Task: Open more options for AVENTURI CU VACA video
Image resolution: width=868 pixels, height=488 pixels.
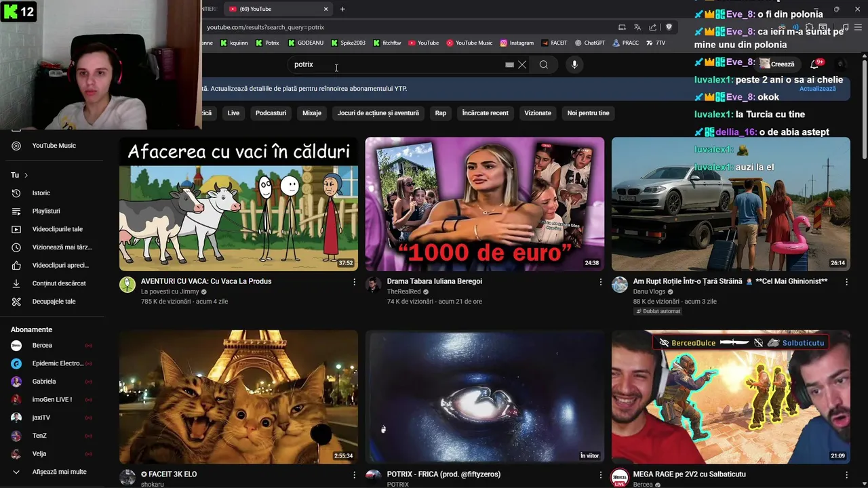Action: [x=354, y=282]
